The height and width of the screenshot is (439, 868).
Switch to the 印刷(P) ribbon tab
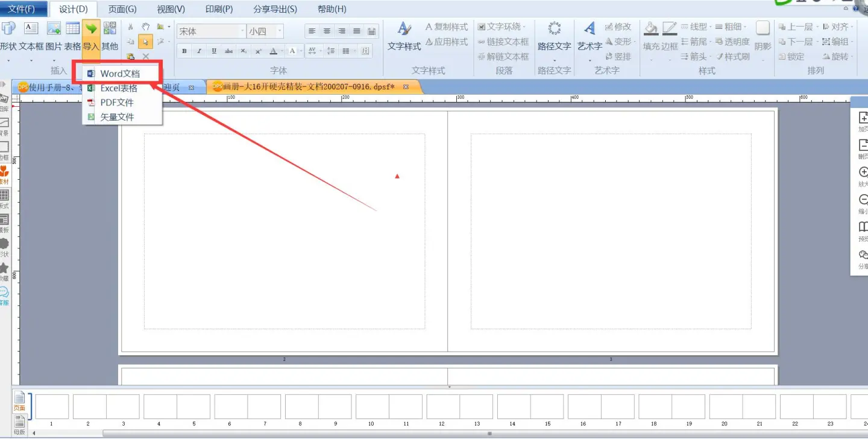coord(219,9)
